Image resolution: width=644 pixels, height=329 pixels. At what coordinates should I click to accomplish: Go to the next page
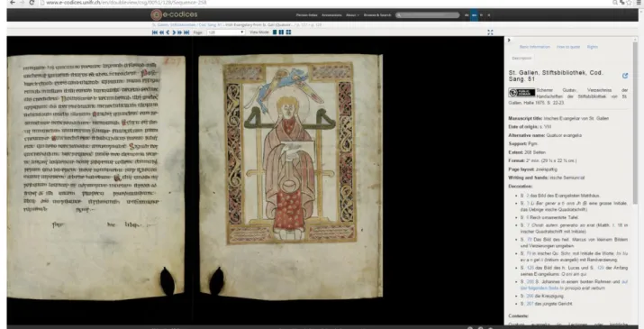click(x=174, y=32)
